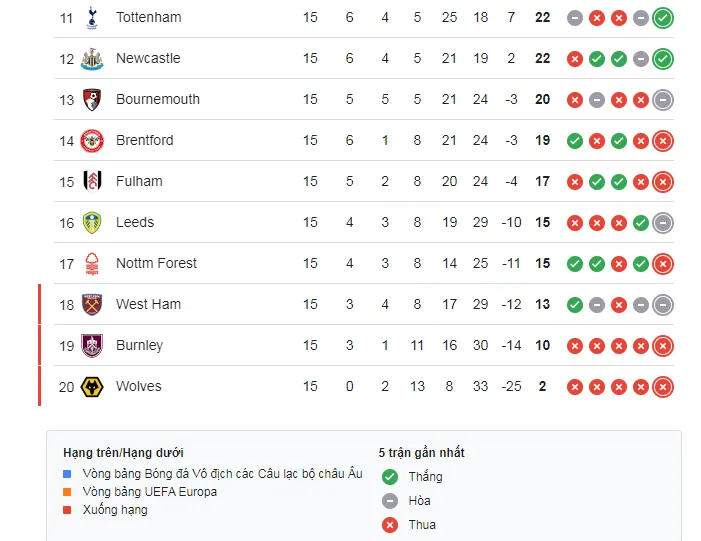The height and width of the screenshot is (541, 701).
Task: Click the green Thắng legend icon
Action: 390,477
